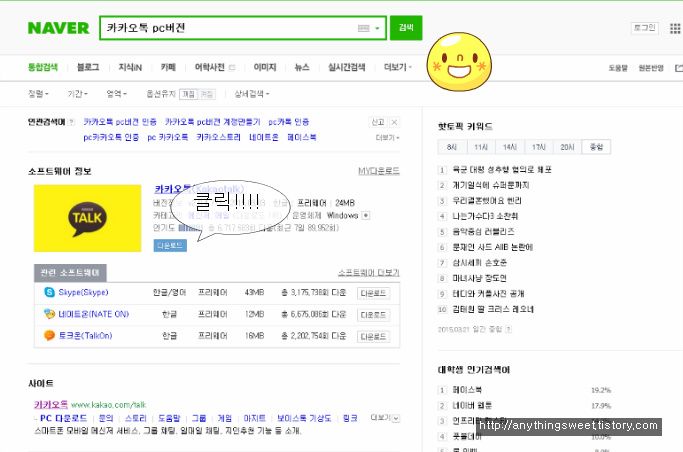
Task: Click the help icon beside 일간 종합 date
Action: coord(508,330)
